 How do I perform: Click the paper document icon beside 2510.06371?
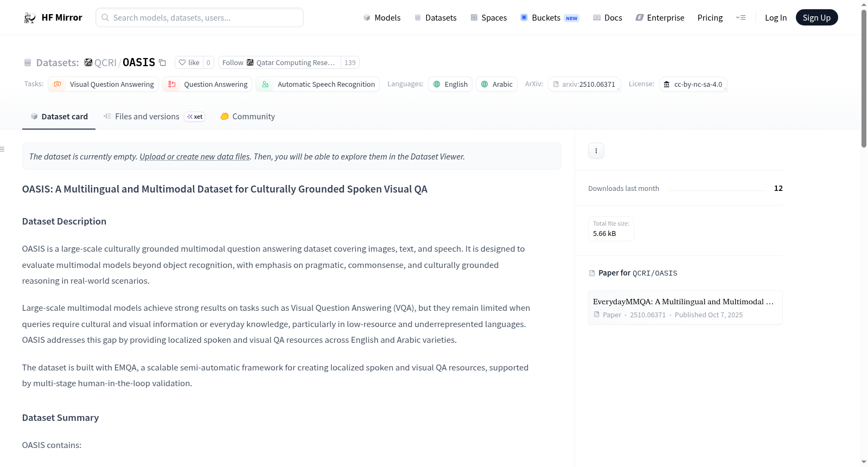coord(597,315)
